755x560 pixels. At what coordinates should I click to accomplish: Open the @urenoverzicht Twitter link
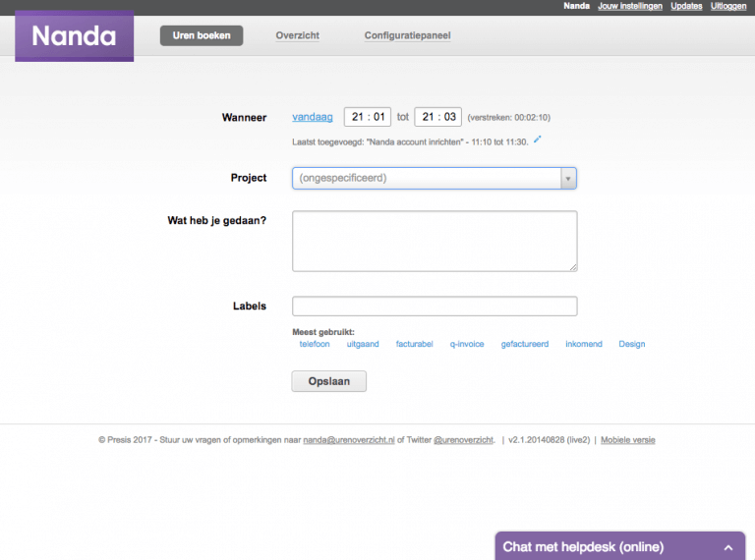click(x=464, y=440)
